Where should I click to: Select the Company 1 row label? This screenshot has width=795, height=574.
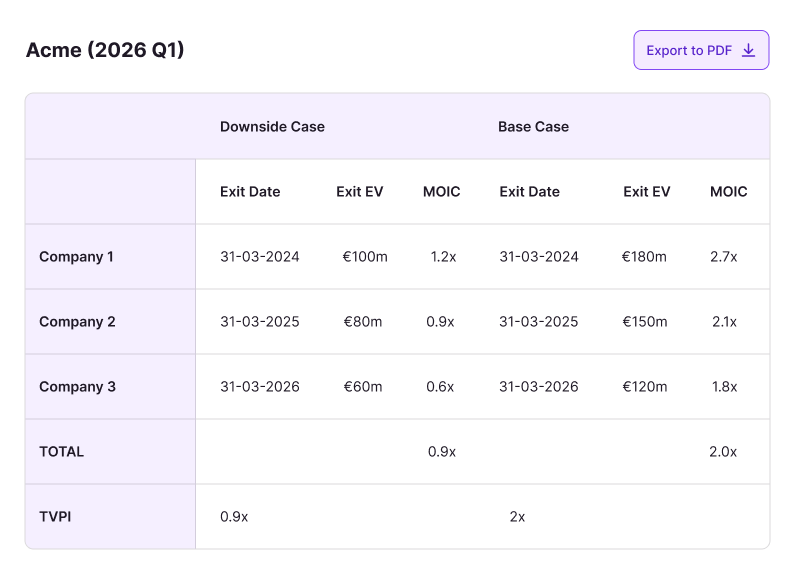tap(76, 257)
